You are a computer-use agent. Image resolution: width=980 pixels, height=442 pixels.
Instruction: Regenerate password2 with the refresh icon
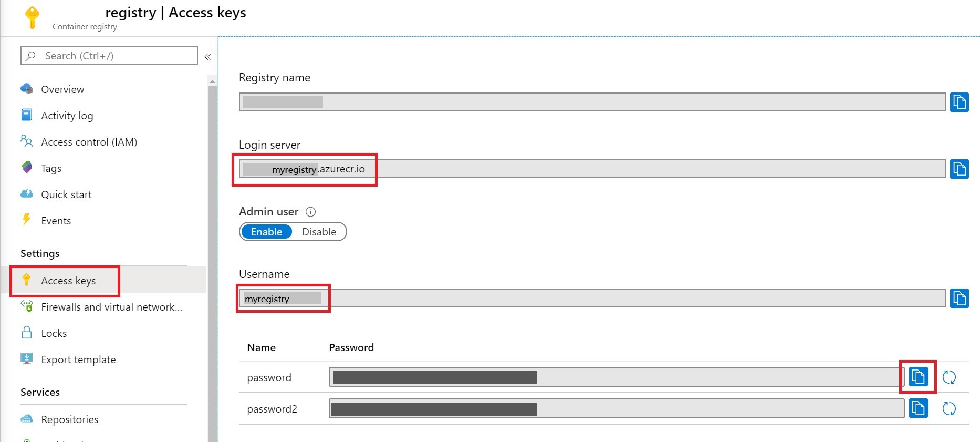[x=949, y=408]
